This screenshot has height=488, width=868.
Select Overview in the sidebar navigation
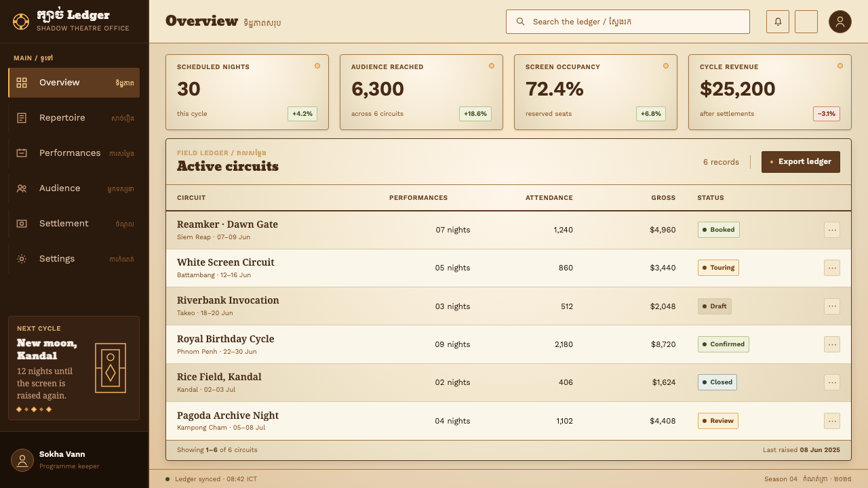tap(74, 83)
